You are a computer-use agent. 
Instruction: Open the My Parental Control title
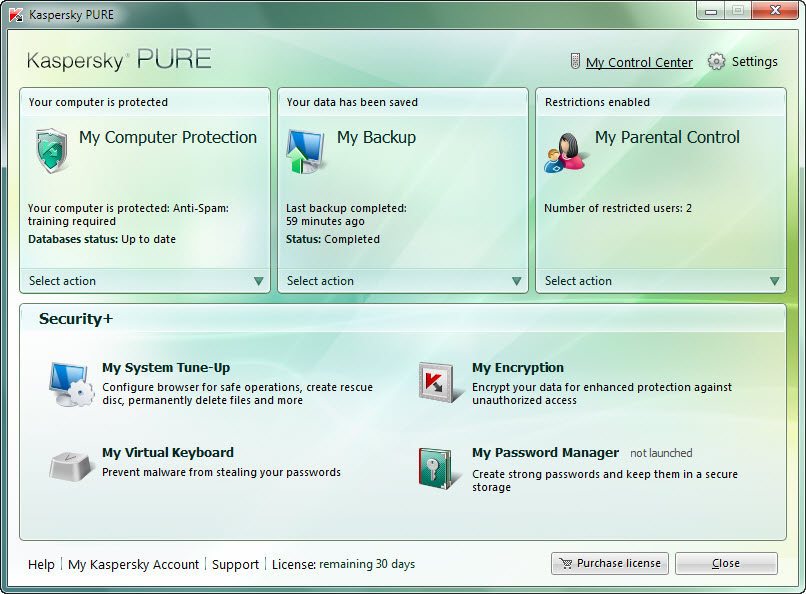point(667,137)
